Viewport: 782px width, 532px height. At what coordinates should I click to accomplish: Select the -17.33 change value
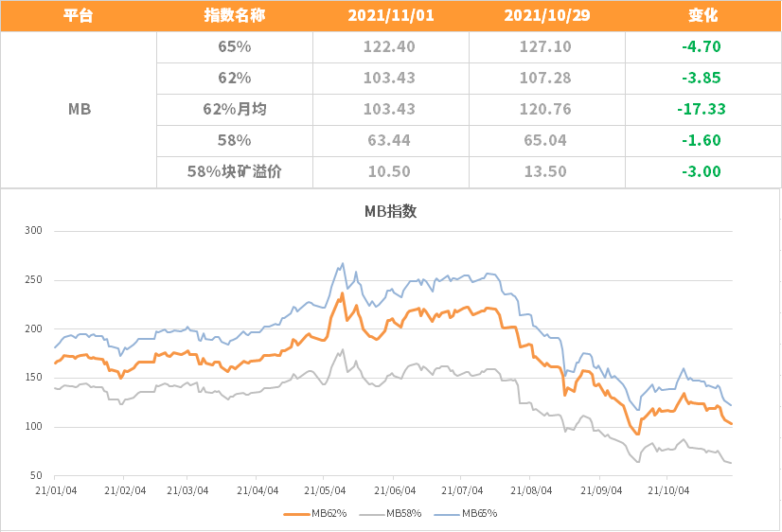point(702,109)
